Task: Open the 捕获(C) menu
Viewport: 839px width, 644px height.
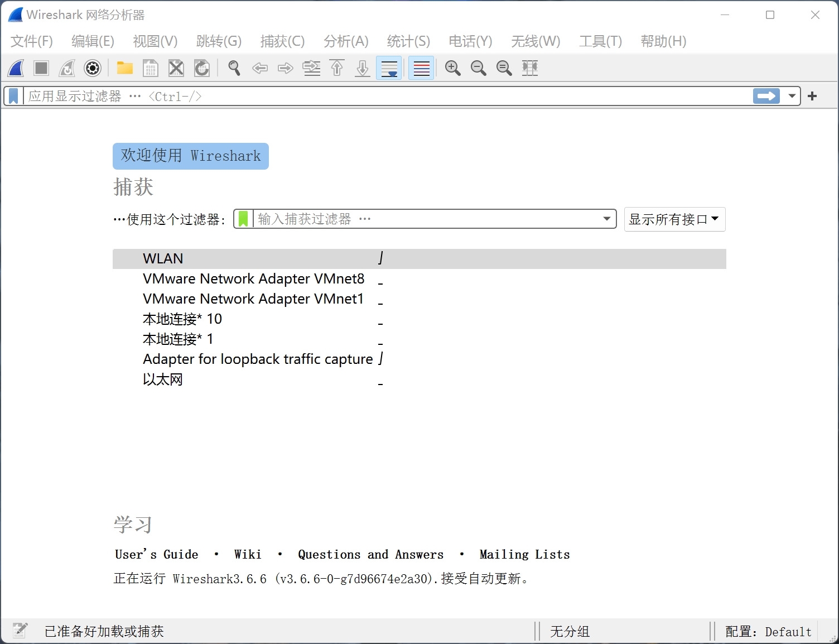Action: click(282, 41)
